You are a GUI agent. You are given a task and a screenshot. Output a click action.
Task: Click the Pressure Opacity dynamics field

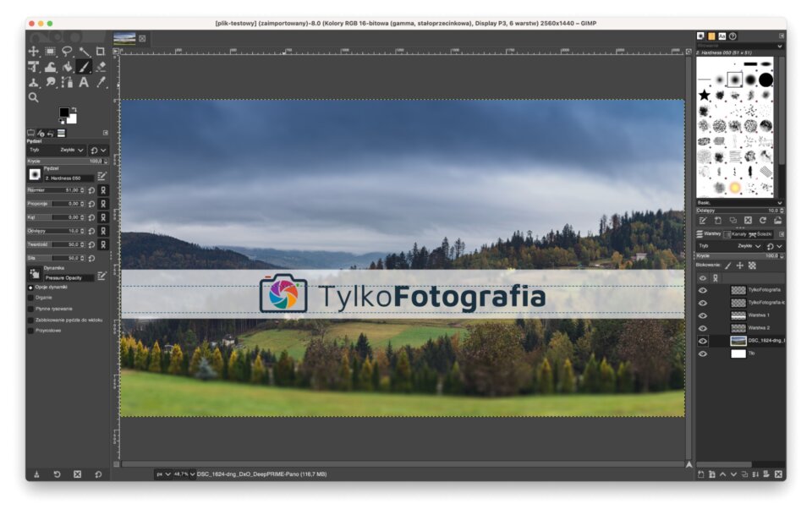click(x=69, y=277)
